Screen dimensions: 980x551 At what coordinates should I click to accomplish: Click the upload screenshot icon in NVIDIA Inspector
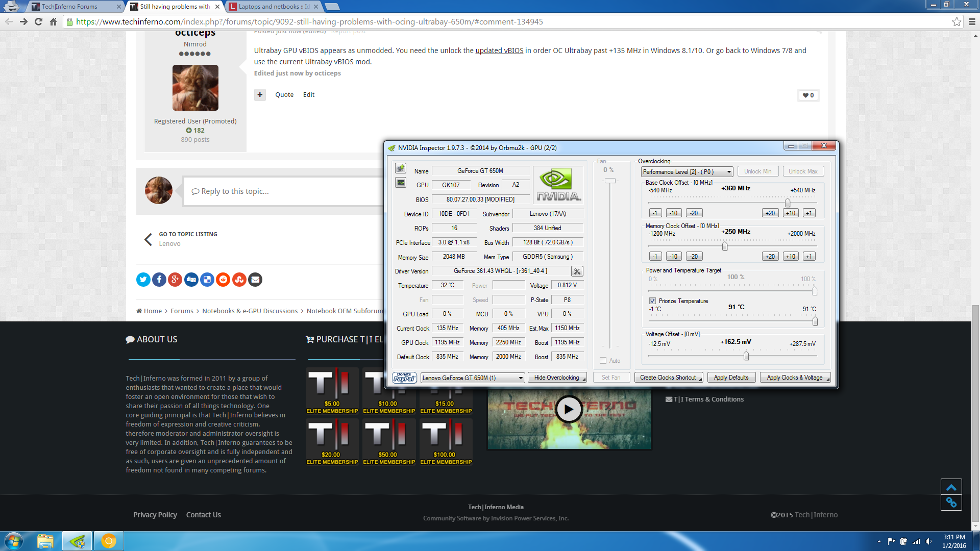tap(401, 168)
